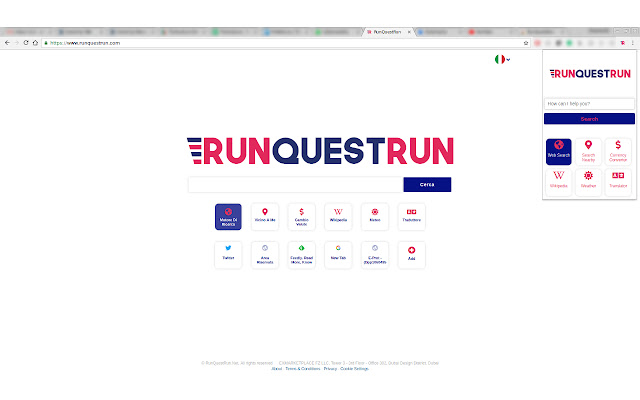Screen dimensions: 640x400
Task: Click the browser home icon
Action: (x=35, y=42)
